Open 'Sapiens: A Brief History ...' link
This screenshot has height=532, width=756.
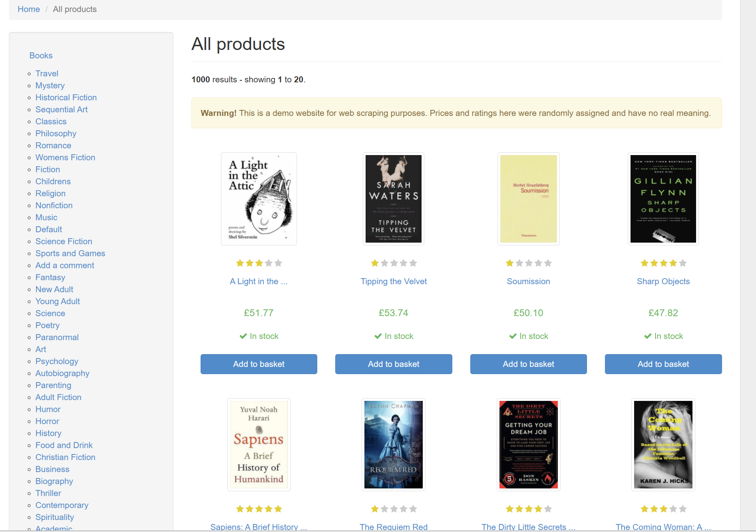pos(259,527)
